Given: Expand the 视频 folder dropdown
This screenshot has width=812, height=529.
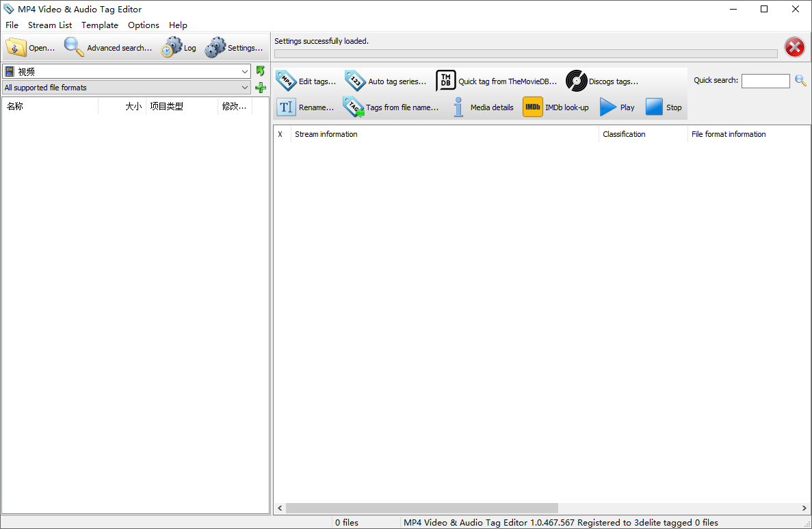Looking at the screenshot, I should click(x=244, y=71).
